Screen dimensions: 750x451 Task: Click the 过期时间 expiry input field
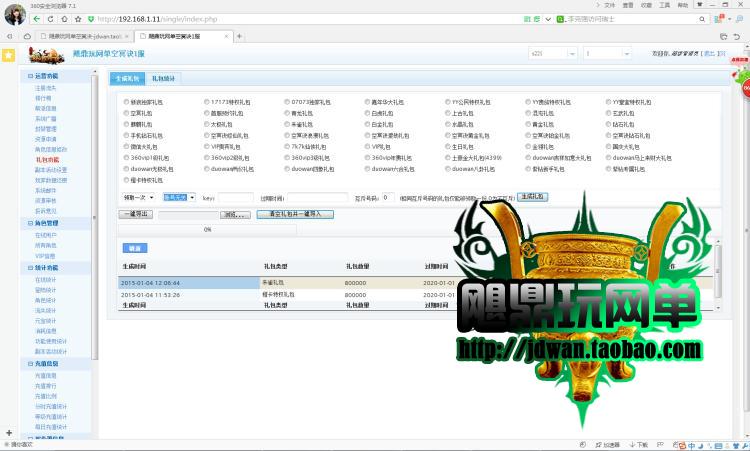[318, 198]
